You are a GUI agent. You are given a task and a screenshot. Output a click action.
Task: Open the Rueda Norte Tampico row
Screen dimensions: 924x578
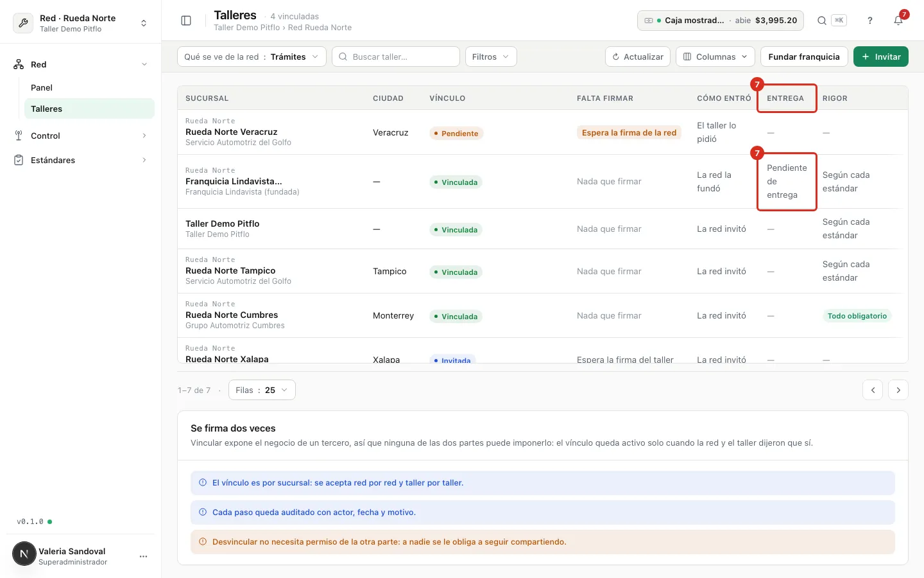pos(542,271)
